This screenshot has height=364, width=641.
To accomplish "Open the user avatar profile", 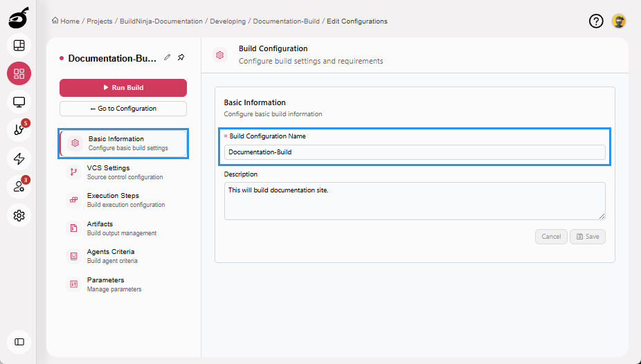I will 619,21.
